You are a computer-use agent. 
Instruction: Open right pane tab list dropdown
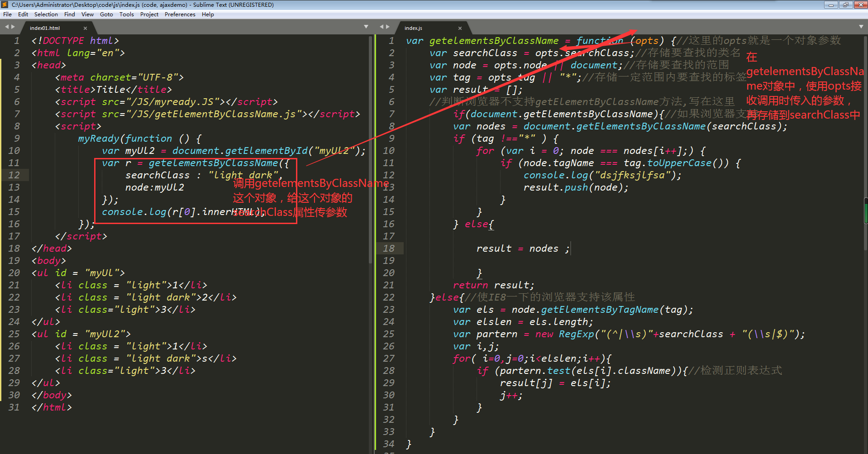point(861,27)
